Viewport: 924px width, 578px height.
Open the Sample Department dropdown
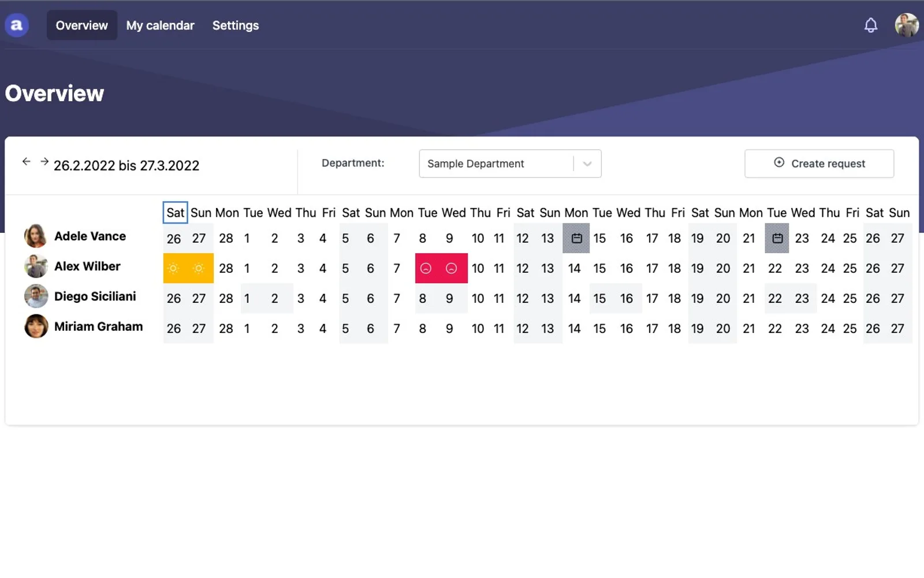[x=510, y=164]
